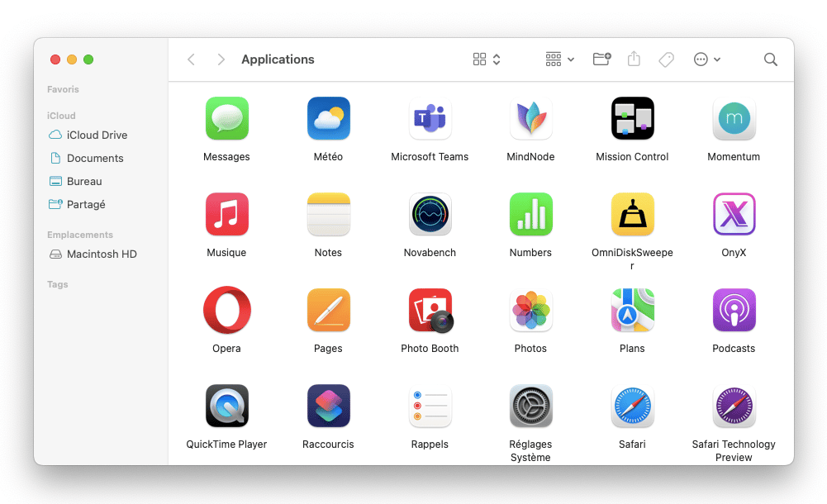Image resolution: width=827 pixels, height=504 pixels.
Task: Click the back navigation arrow
Action: 192,59
